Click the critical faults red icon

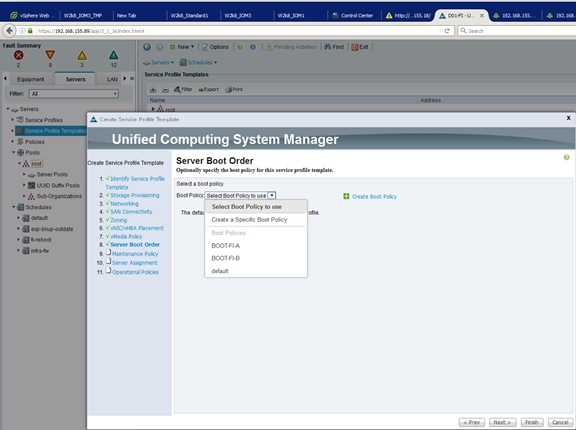(x=18, y=55)
